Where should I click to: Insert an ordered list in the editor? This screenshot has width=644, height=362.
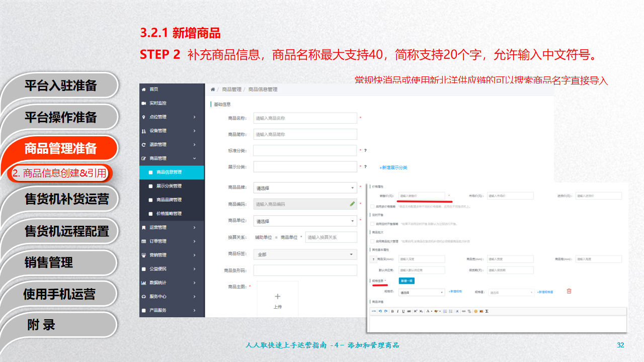[x=445, y=311]
